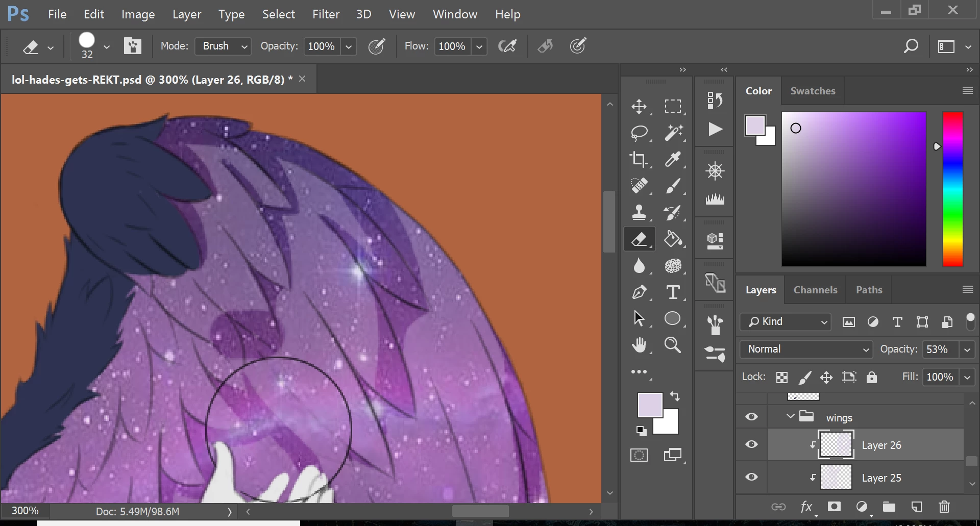Viewport: 980px width, 526px height.
Task: Select the Sponge tool
Action: 673,265
